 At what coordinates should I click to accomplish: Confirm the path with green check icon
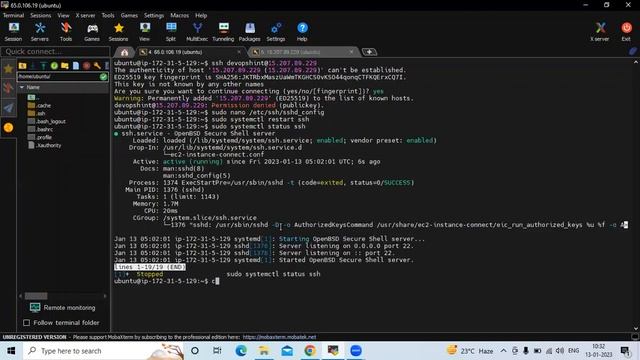(x=103, y=76)
